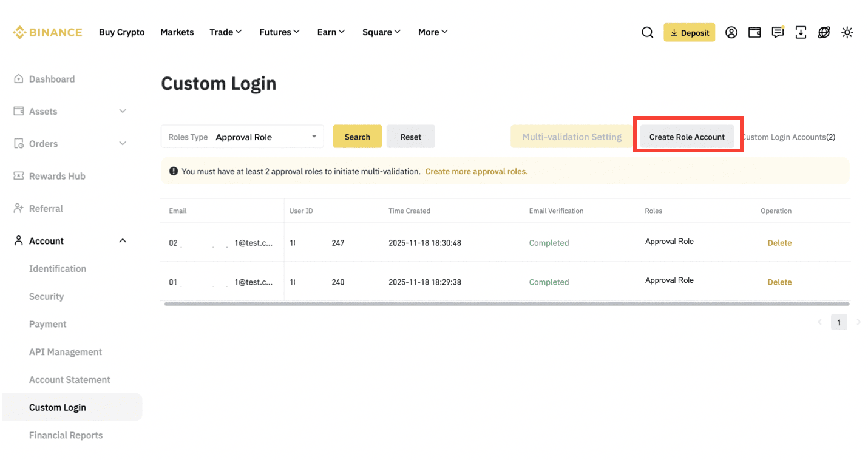Click the Email column header
This screenshot has height=460, width=868.
click(x=178, y=211)
